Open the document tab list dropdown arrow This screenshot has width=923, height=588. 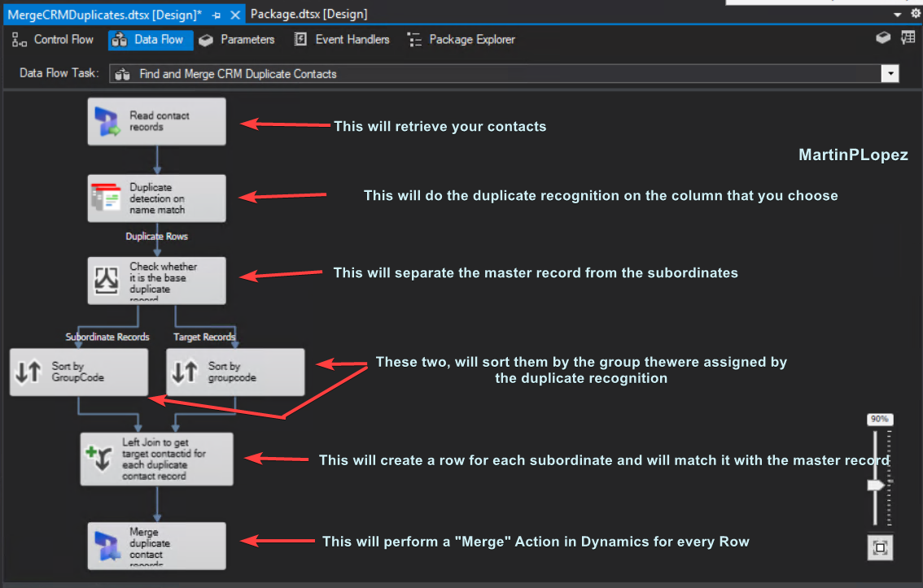897,15
